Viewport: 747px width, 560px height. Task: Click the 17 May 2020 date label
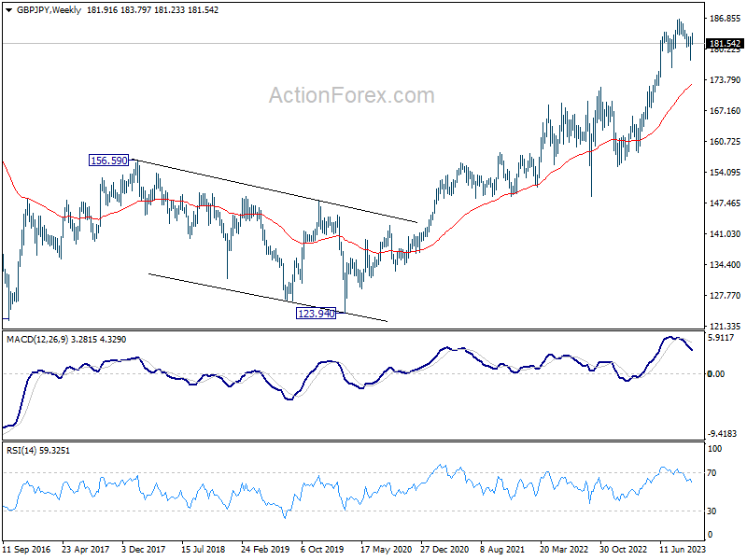[387, 550]
